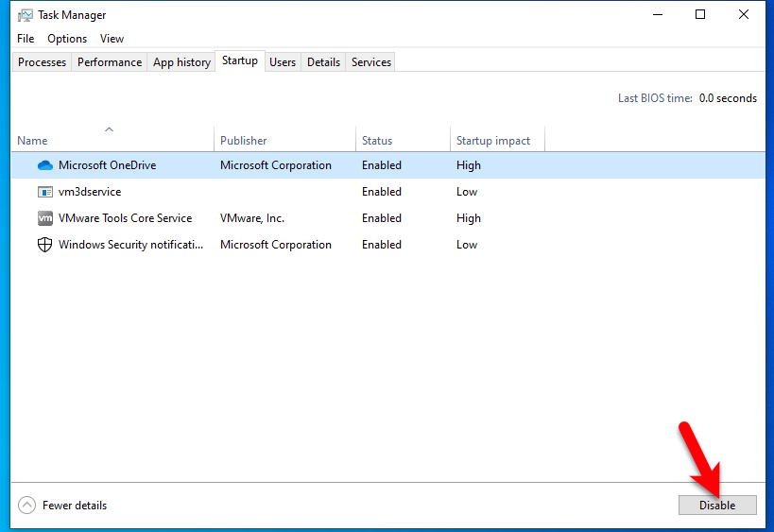
Task: Click Enabled status of Windows Security row
Action: [382, 245]
